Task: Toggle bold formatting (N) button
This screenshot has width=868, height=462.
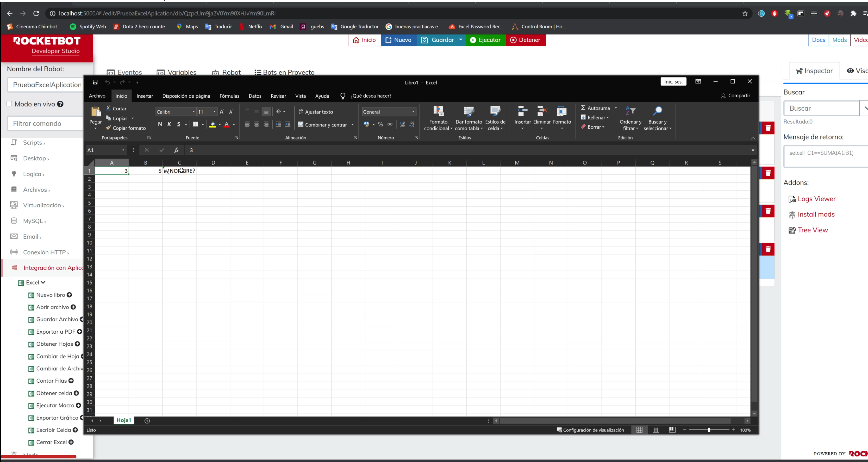Action: click(x=160, y=124)
